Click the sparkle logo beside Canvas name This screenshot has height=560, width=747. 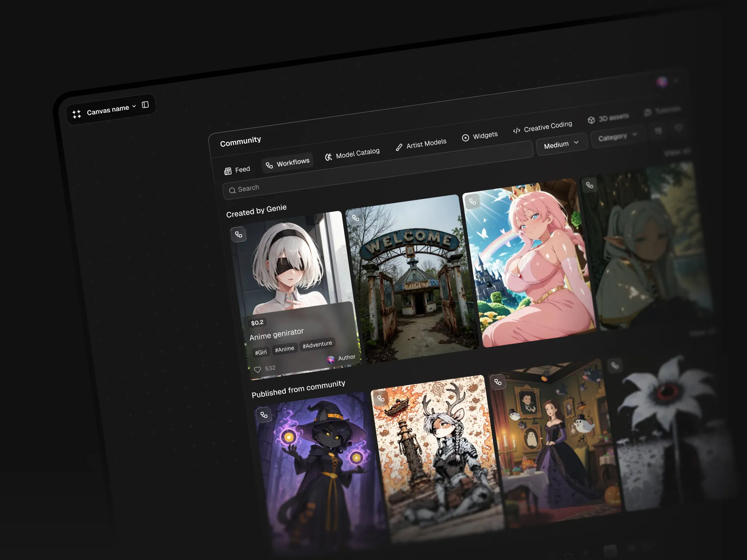tap(77, 114)
